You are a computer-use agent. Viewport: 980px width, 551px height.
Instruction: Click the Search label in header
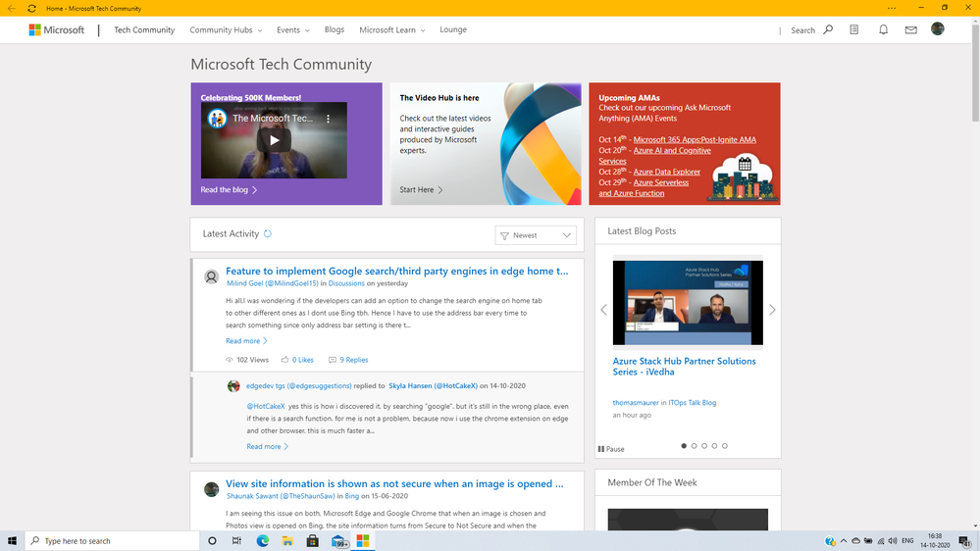[803, 30]
